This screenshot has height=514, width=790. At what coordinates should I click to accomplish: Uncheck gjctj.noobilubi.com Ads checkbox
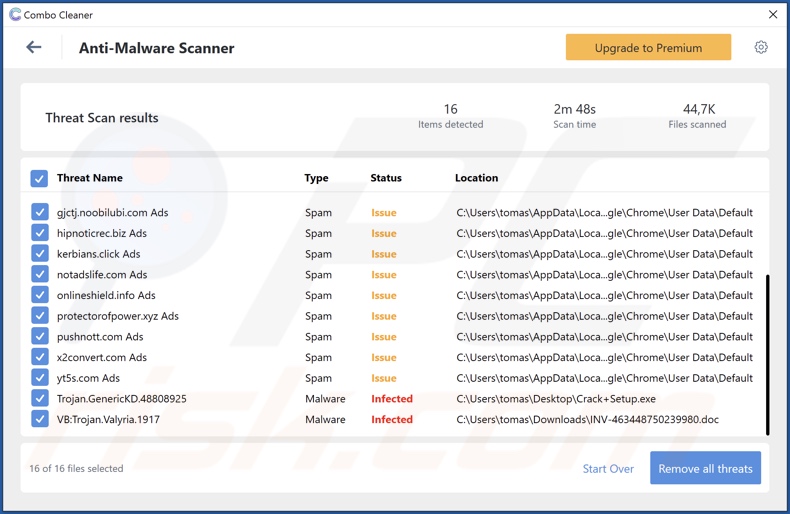click(39, 212)
